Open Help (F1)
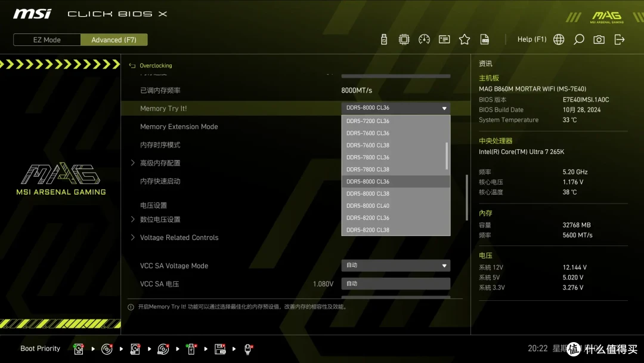The image size is (644, 363). pyautogui.click(x=531, y=39)
